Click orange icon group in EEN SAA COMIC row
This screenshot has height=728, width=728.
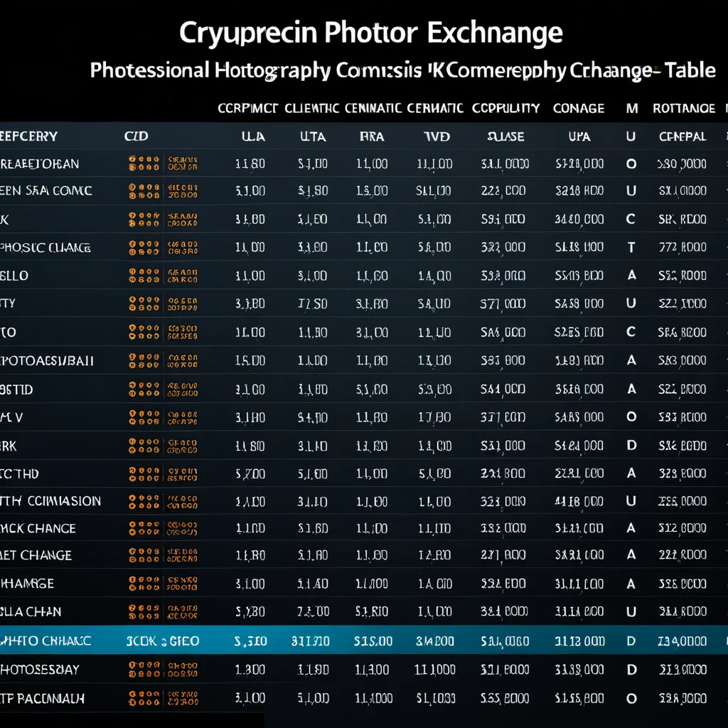(144, 191)
